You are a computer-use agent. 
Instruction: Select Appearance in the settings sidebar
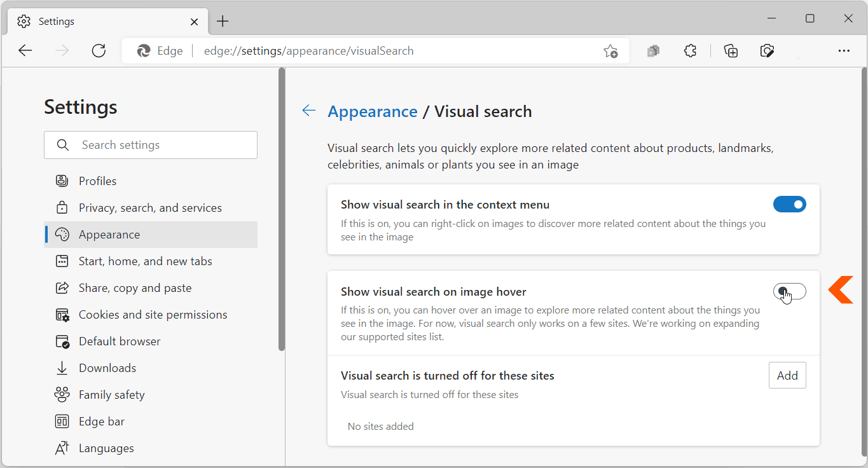point(151,235)
